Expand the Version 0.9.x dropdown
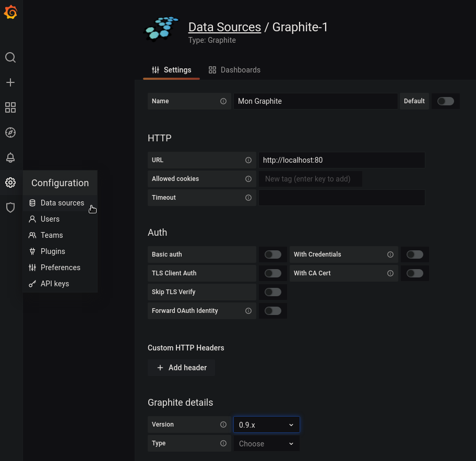Screen dimensions: 476x461 click(266, 425)
